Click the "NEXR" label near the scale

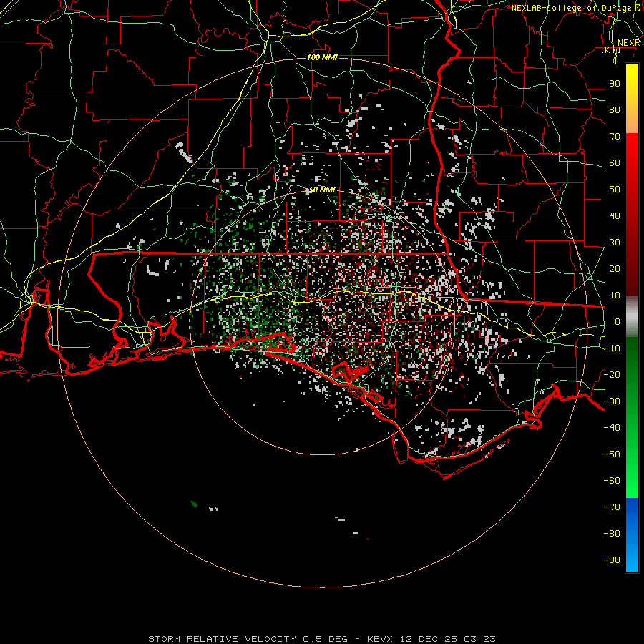628,43
